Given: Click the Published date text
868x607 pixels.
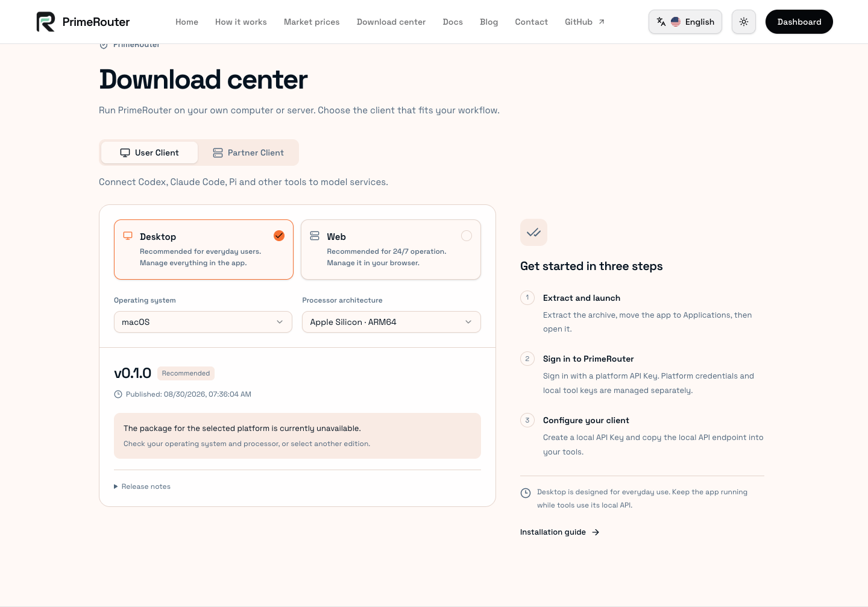Looking at the screenshot, I should click(x=189, y=394).
